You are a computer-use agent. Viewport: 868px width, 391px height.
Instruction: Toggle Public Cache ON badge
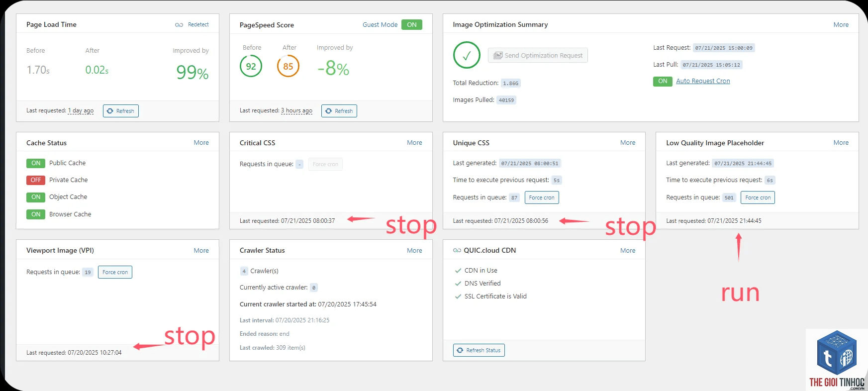click(36, 163)
